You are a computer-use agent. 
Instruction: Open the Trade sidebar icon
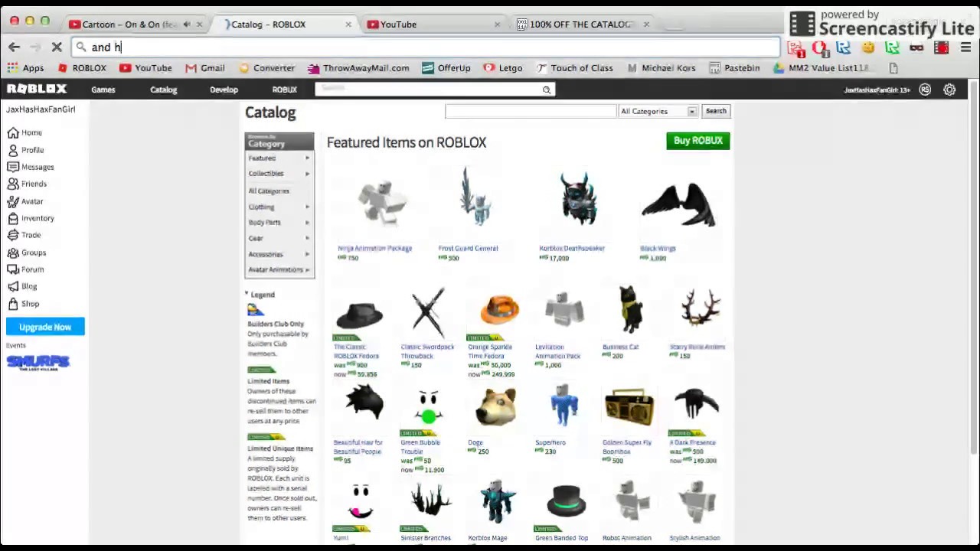13,235
